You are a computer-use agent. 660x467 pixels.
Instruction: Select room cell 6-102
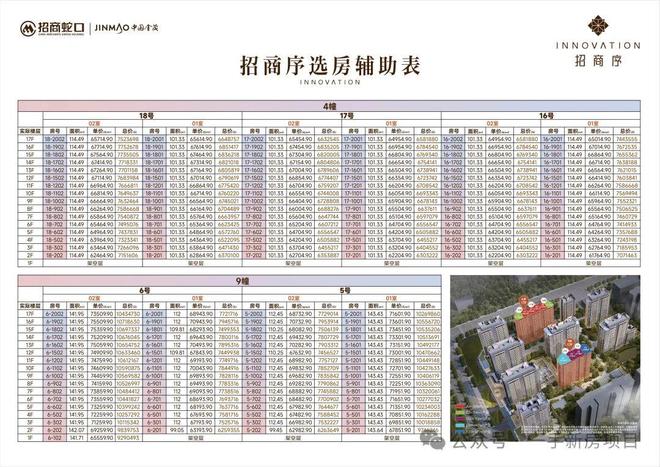tap(55, 438)
